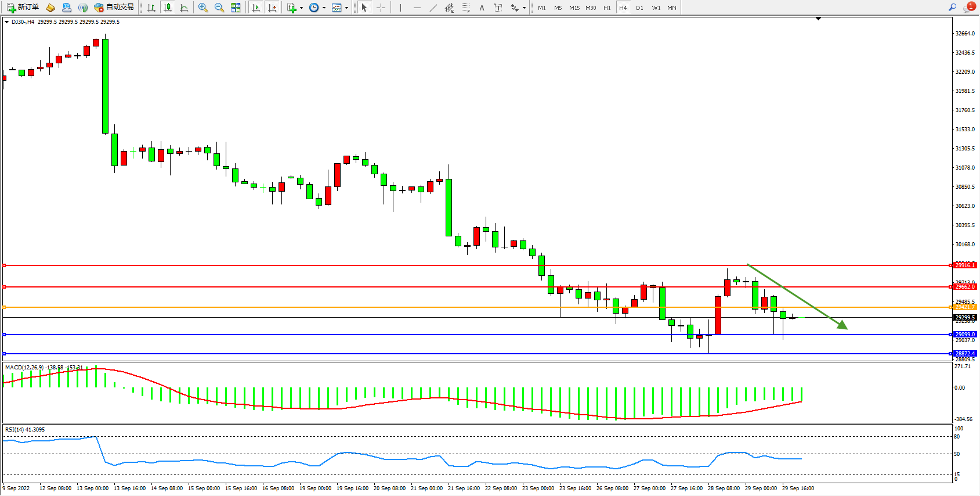The height and width of the screenshot is (496, 980).
Task: Zoom out of the chart
Action: point(219,8)
